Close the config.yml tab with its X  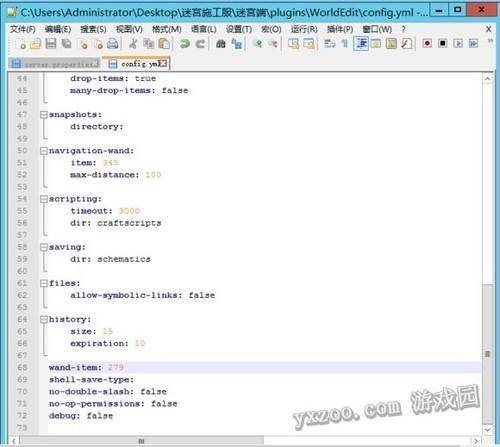point(163,63)
